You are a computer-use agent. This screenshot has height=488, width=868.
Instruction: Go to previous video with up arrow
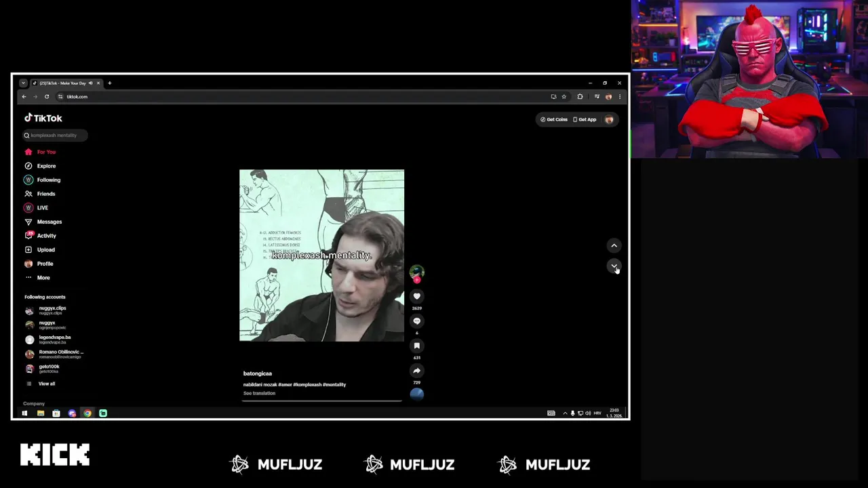pyautogui.click(x=614, y=246)
